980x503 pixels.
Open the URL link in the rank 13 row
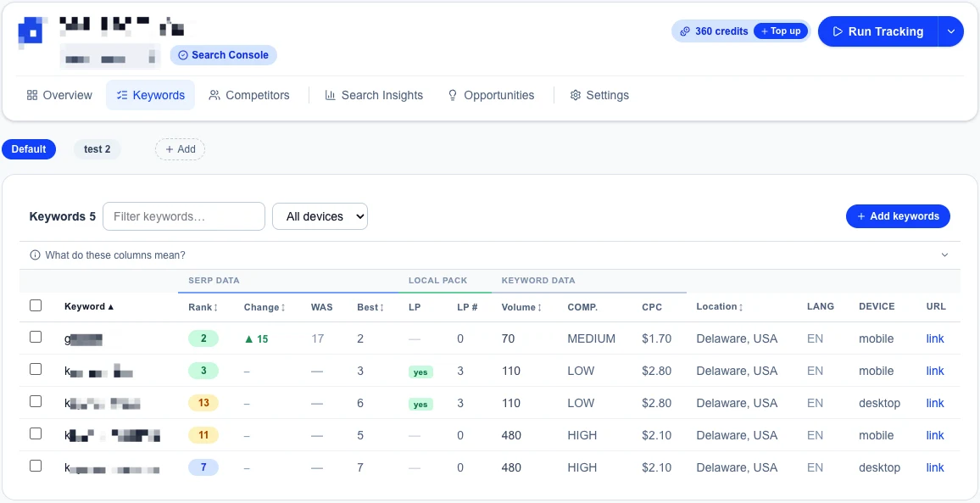(935, 404)
